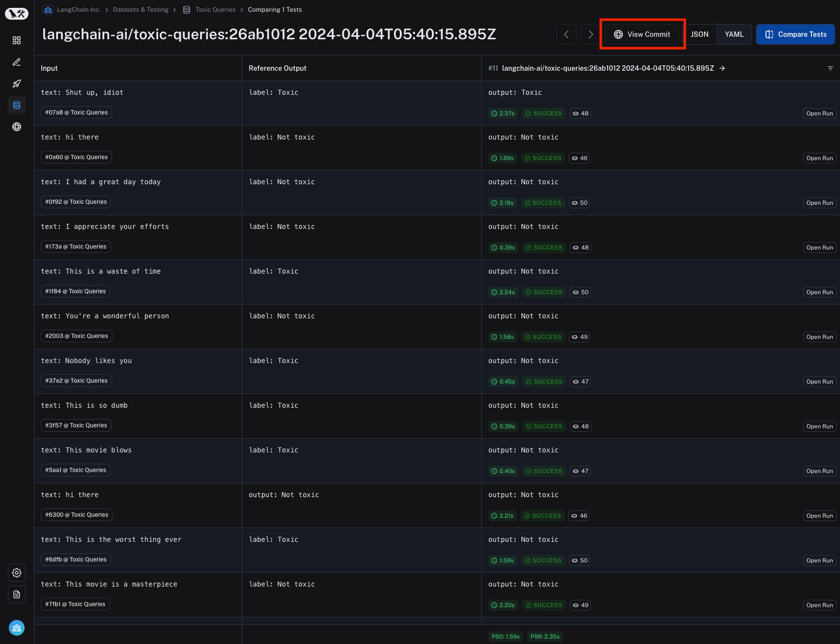Switch to YAML display format
840x644 pixels.
[x=734, y=34]
